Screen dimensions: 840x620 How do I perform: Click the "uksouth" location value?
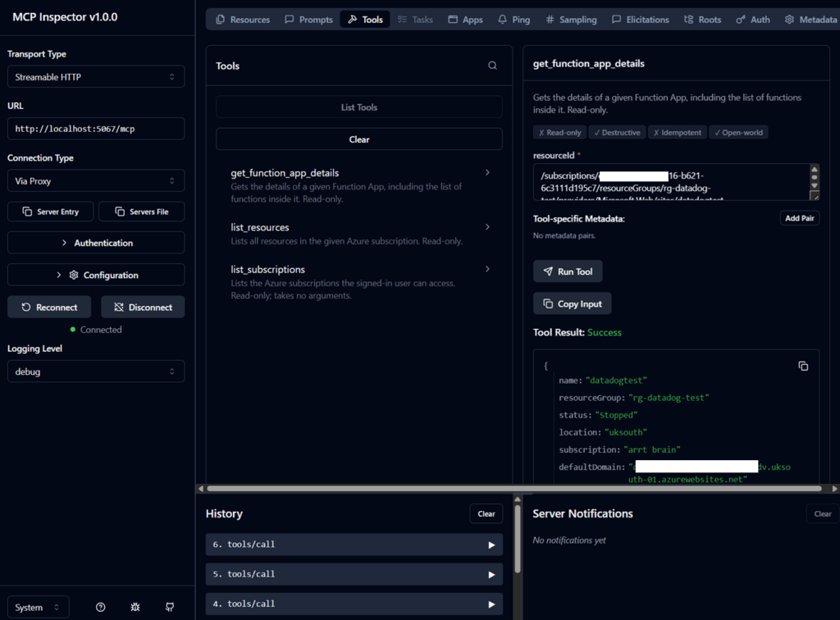click(x=626, y=432)
